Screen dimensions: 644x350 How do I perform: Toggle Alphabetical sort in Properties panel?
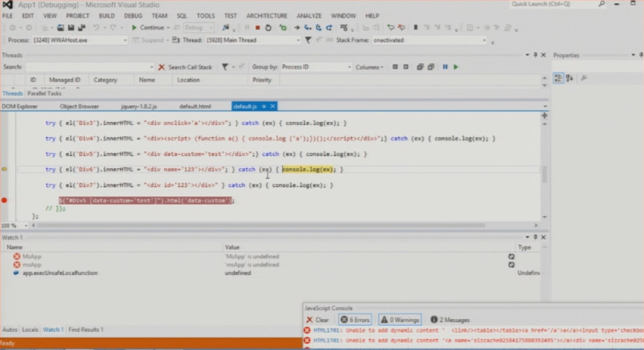click(x=570, y=78)
